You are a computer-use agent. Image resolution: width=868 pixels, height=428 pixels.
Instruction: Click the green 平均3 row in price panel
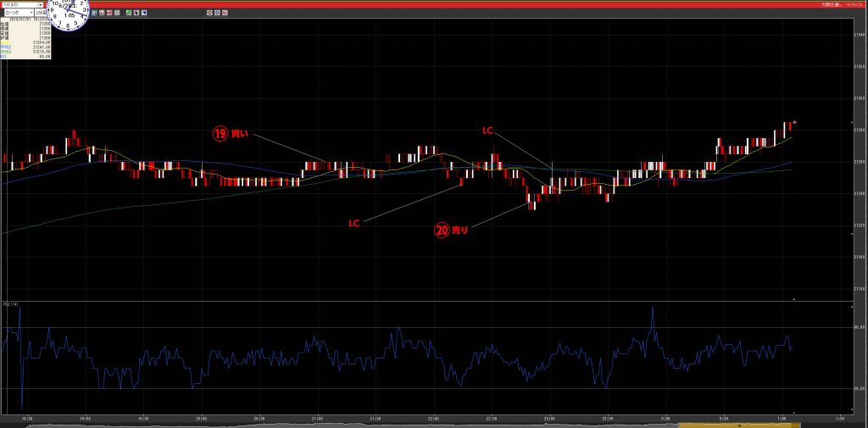coord(25,52)
